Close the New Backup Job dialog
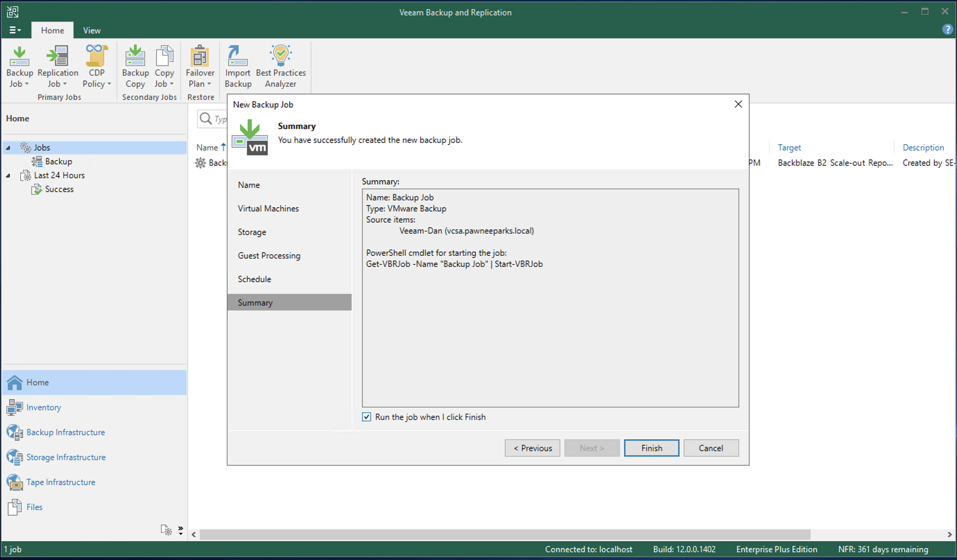 click(738, 104)
